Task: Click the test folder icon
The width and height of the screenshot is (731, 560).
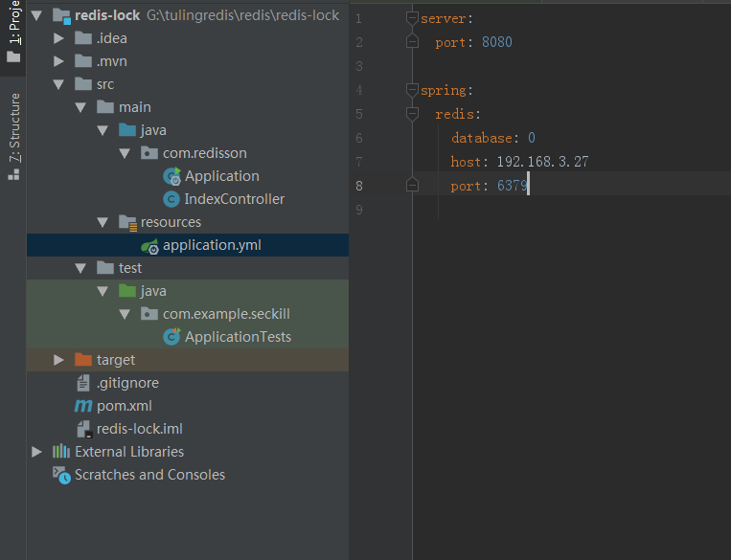Action: click(104, 267)
